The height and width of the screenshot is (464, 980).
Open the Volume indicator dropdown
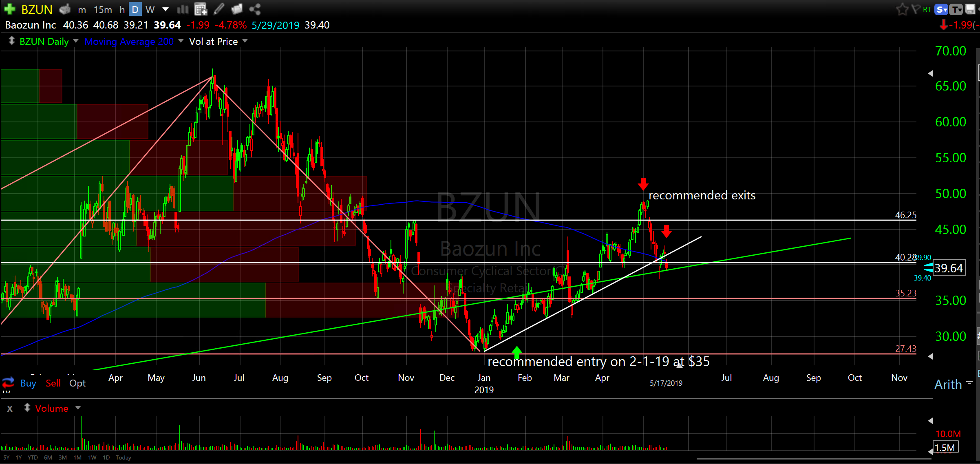[x=78, y=408]
